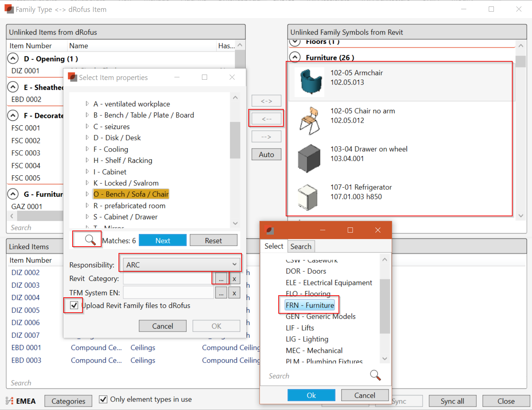Image resolution: width=532 pixels, height=410 pixels.
Task: Click the blue Next button
Action: pos(163,240)
